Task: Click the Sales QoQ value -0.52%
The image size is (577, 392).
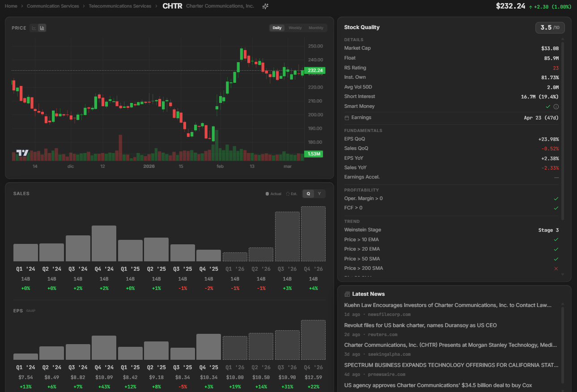Action: pyautogui.click(x=550, y=149)
